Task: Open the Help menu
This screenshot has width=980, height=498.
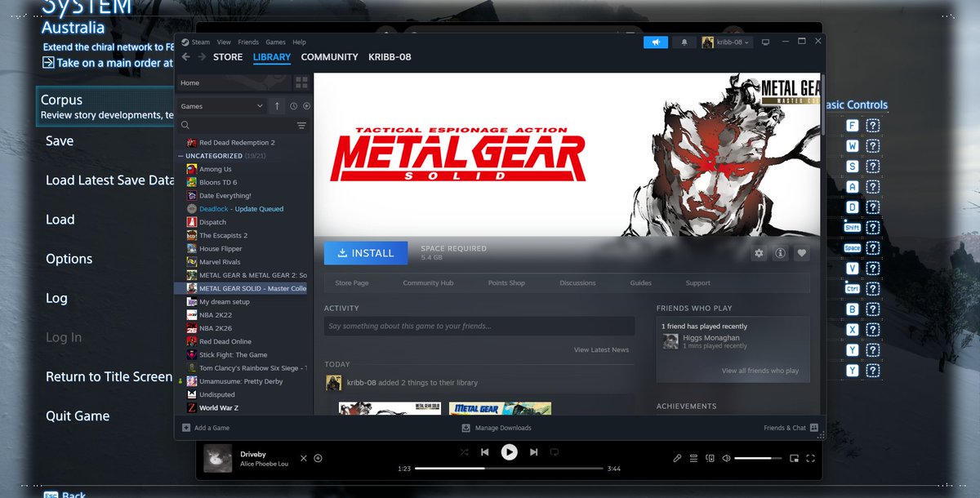Action: [299, 42]
